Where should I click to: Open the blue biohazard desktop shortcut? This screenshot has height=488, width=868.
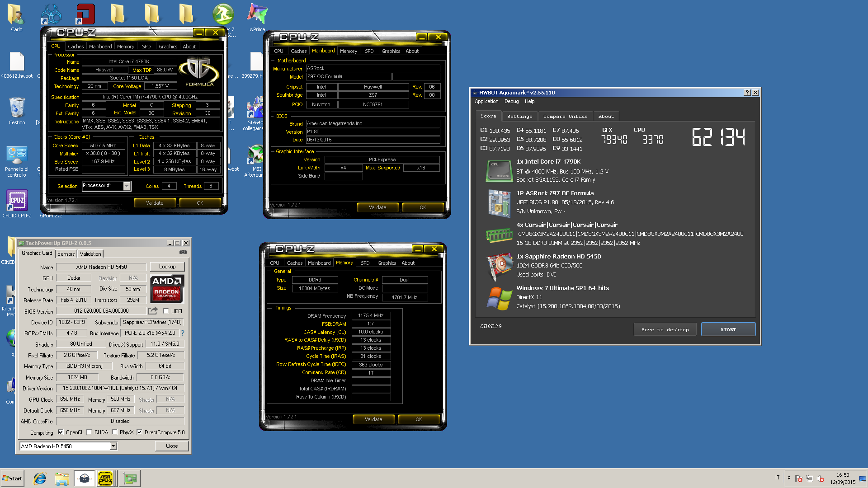(51, 14)
